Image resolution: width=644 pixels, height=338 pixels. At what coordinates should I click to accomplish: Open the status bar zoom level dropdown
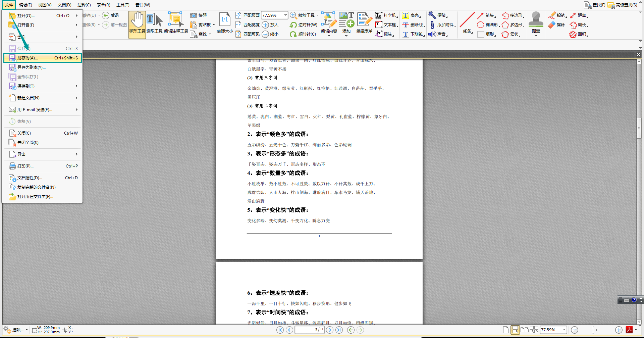(x=564, y=330)
